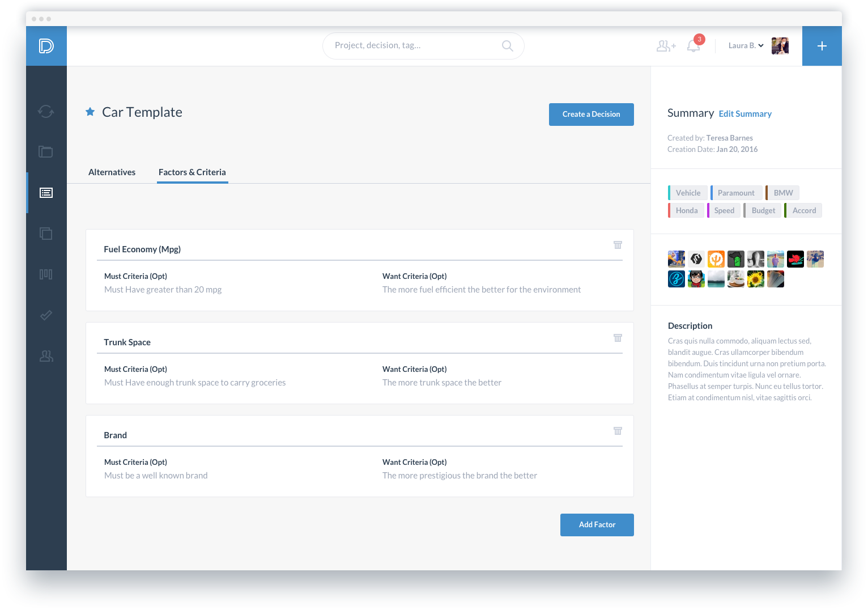Click the Accord tag
The height and width of the screenshot is (610, 868).
click(x=803, y=210)
